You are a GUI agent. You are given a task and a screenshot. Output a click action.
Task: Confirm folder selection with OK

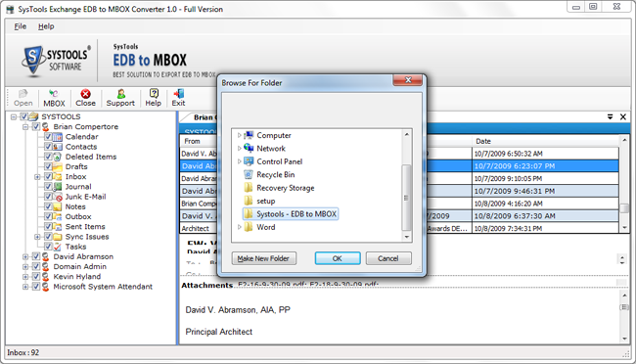pyautogui.click(x=338, y=258)
